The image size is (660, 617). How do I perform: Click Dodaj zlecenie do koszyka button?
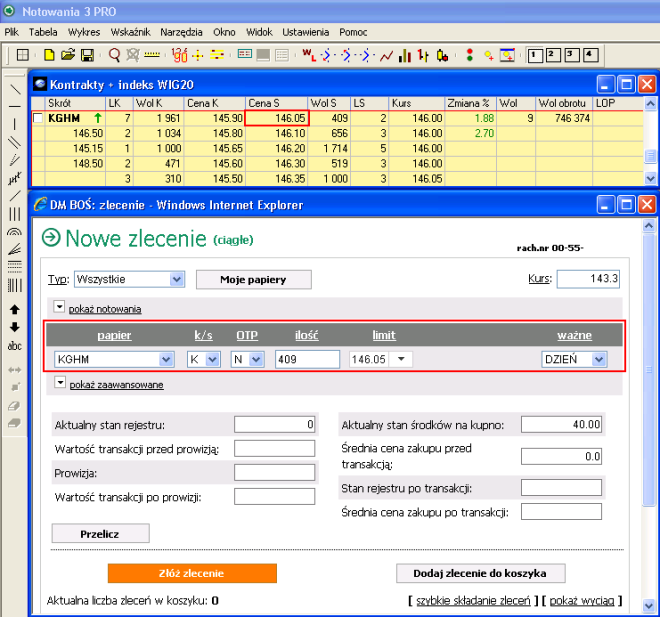[x=480, y=573]
